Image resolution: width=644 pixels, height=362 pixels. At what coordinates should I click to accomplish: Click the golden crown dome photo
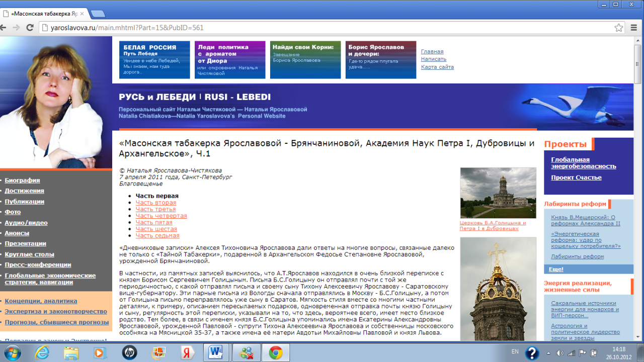click(498, 289)
